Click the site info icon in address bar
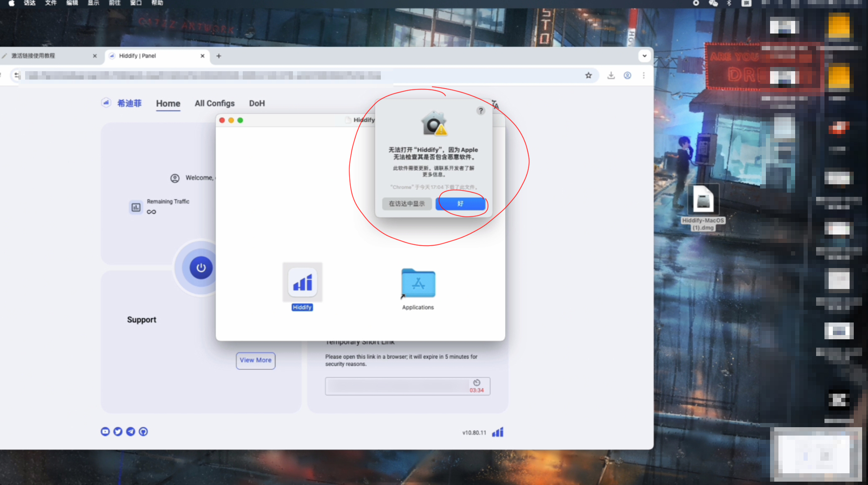 click(17, 75)
